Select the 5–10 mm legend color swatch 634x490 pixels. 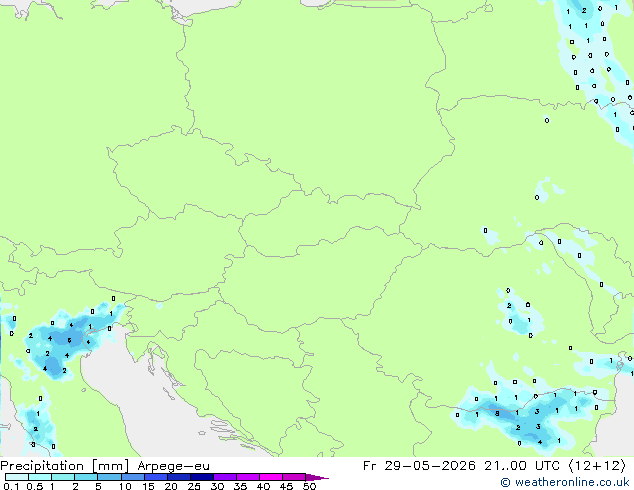(x=110, y=477)
